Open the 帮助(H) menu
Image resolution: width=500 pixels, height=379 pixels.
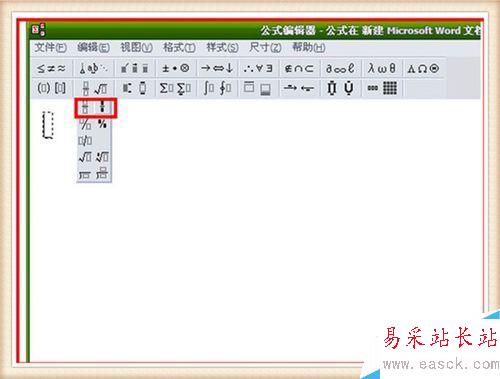click(309, 48)
